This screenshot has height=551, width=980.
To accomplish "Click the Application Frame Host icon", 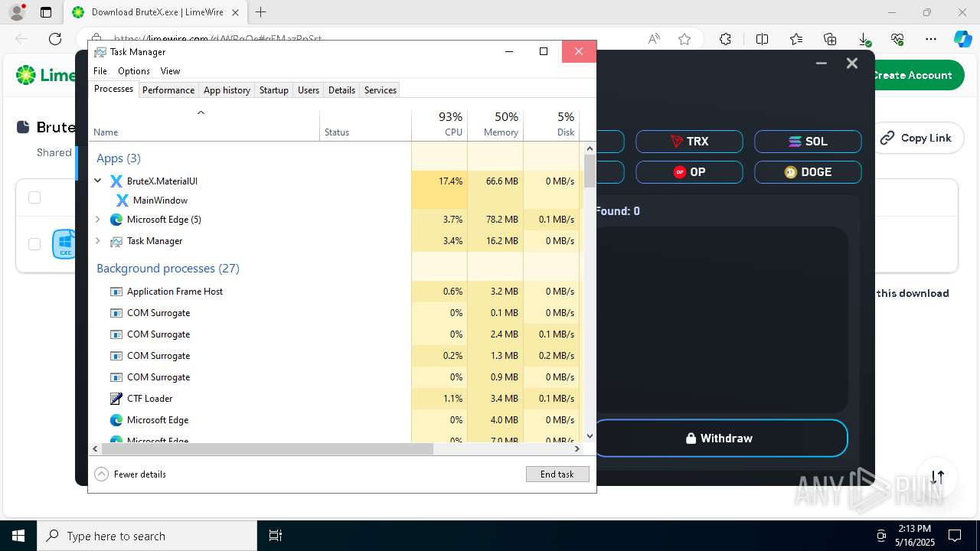I will click(x=116, y=292).
